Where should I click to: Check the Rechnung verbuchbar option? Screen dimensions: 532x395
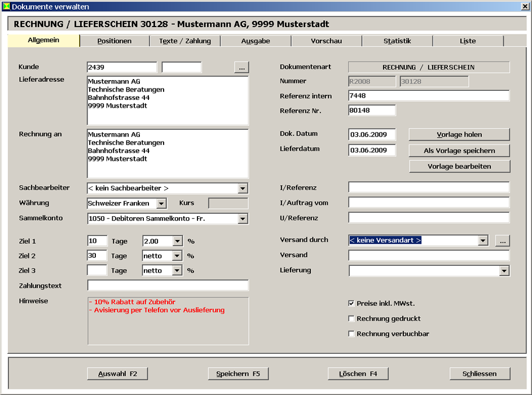(351, 334)
